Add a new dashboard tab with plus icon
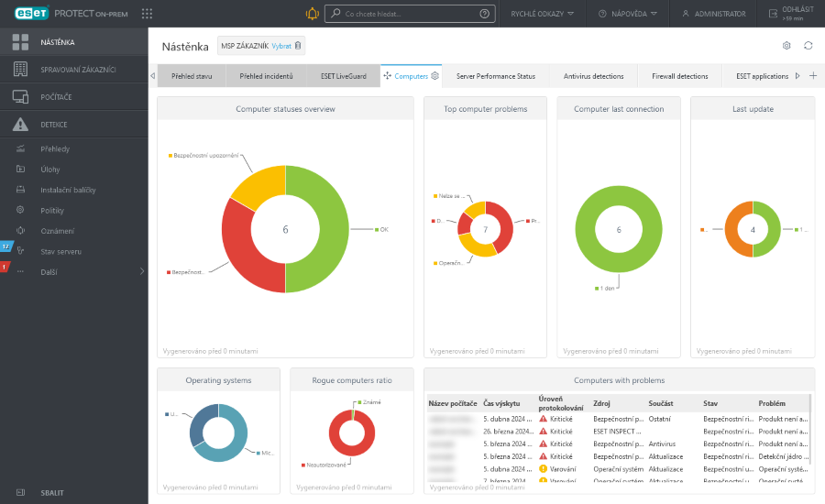 (812, 76)
